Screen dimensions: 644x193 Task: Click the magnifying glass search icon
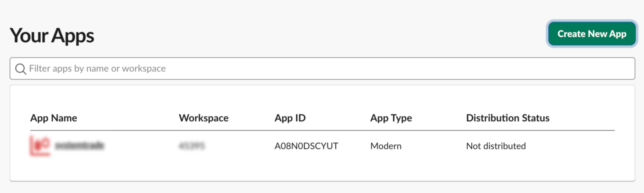21,69
